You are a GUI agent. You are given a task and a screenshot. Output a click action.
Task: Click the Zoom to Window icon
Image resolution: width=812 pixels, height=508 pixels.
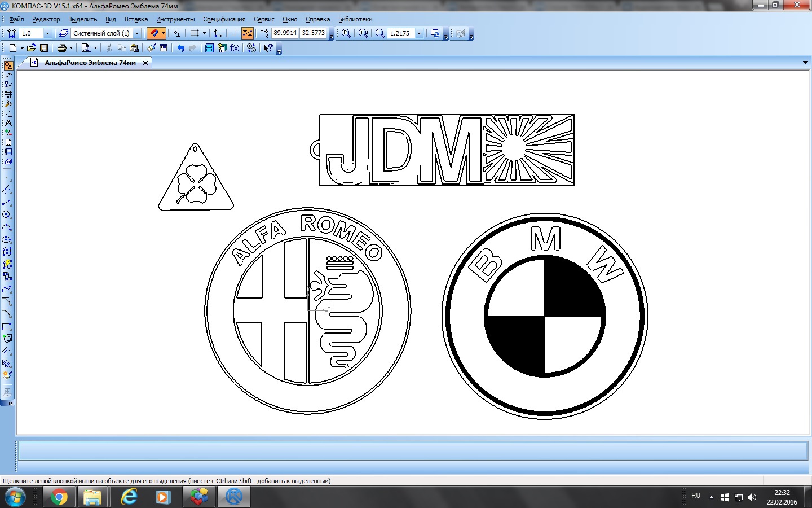[346, 33]
